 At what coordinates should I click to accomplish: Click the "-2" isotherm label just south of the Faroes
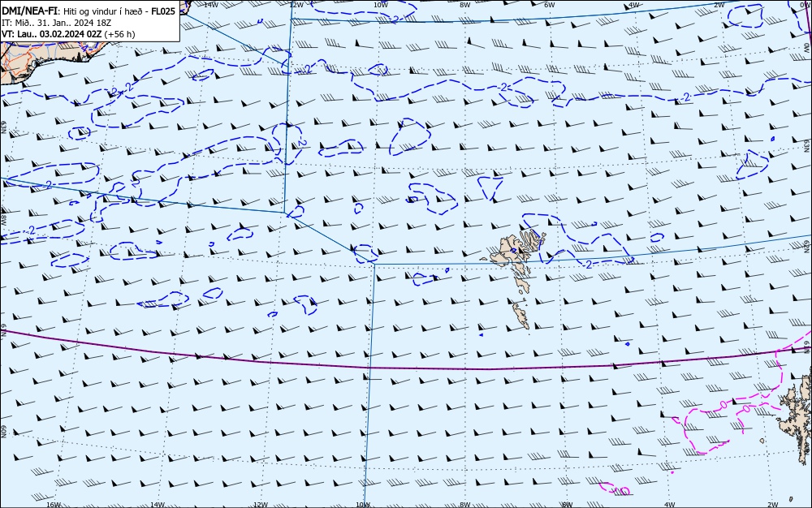tap(588, 265)
